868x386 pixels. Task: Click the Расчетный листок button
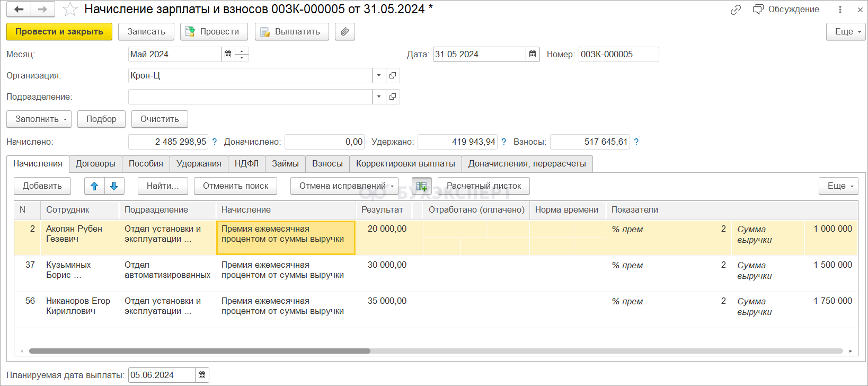click(483, 186)
